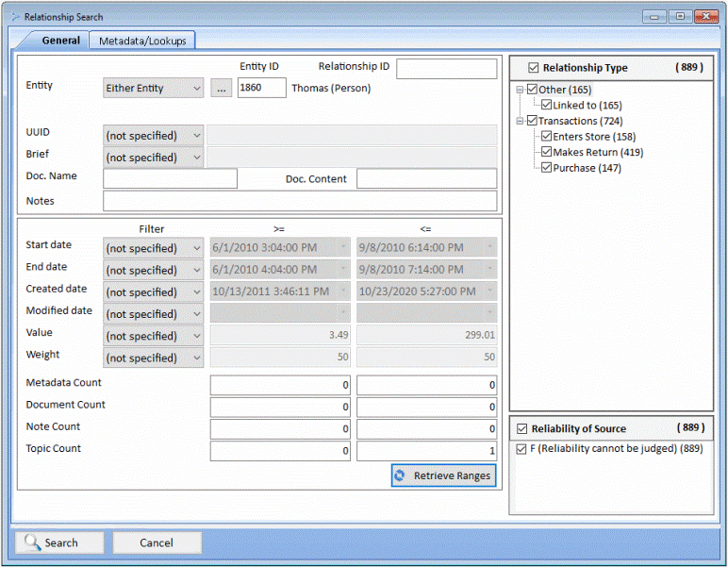The image size is (728, 567).
Task: Uncheck F (Reliability cannot be judged)
Action: pos(521,448)
